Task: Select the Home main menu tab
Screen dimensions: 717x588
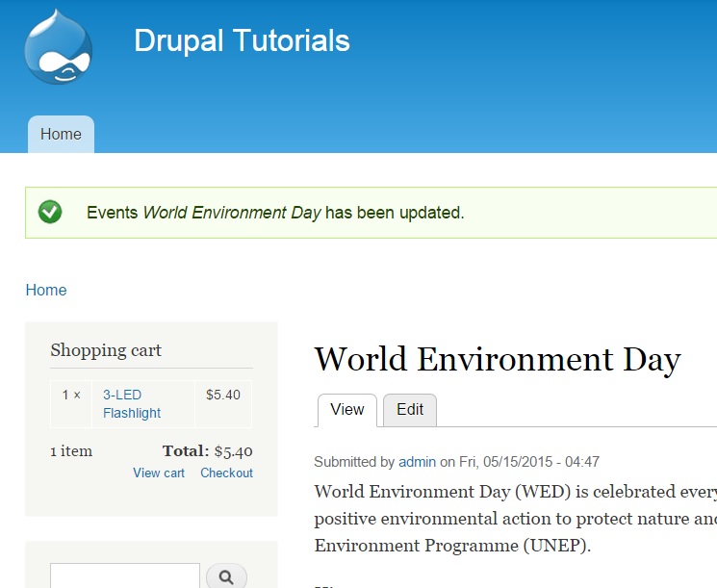Action: pyautogui.click(x=61, y=134)
